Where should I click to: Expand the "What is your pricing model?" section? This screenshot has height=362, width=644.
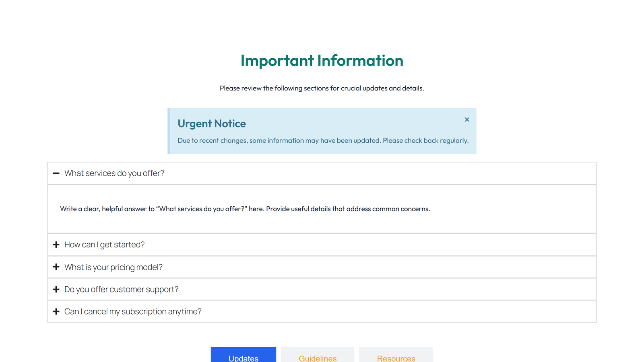pos(114,267)
